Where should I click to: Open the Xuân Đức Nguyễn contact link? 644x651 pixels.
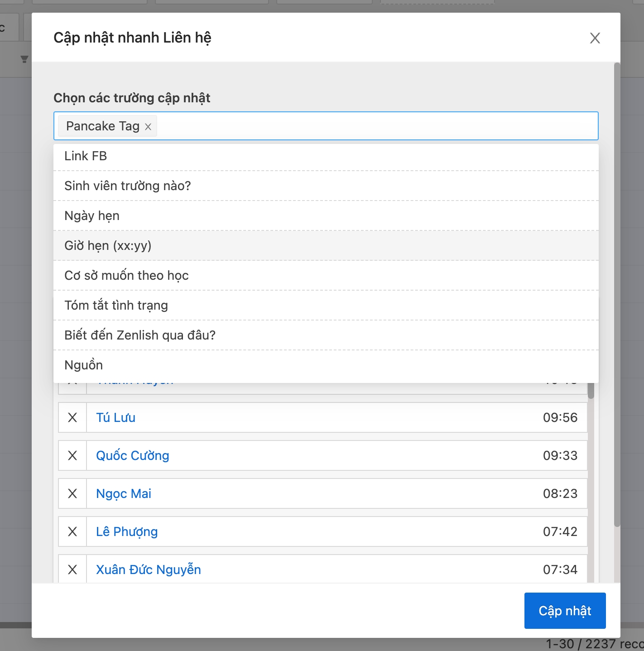point(148,570)
